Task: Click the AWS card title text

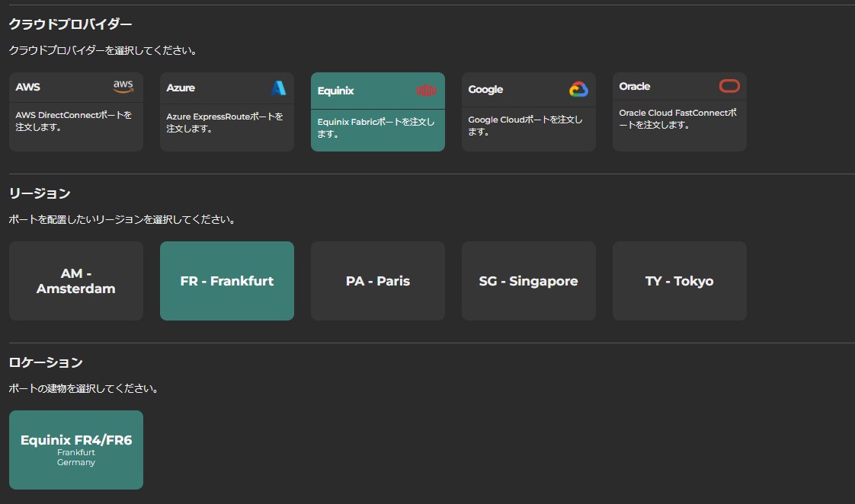Action: click(28, 87)
